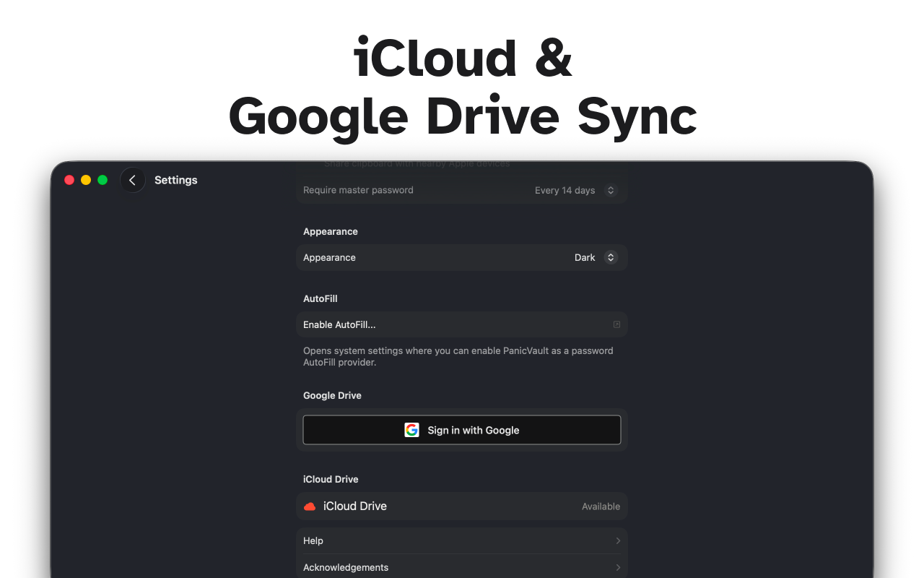
Task: Select the iCloud Drive row
Action: click(x=462, y=506)
